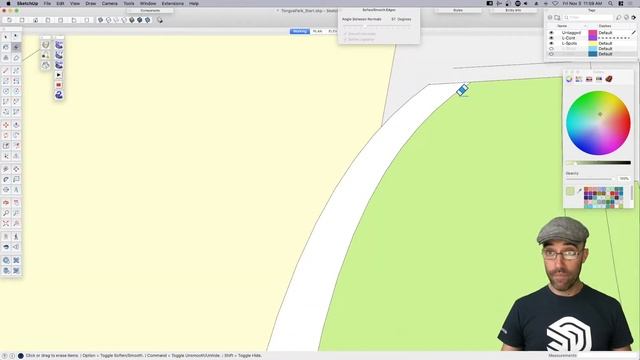640x360 pixels.
Task: Toggle visibility of Untagged
Action: click(x=551, y=33)
